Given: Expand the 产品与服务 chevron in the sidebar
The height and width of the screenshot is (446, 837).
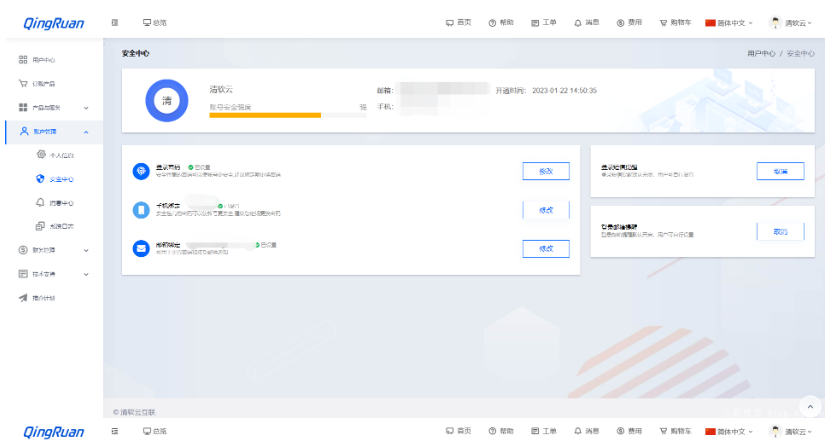Looking at the screenshot, I should (x=86, y=108).
